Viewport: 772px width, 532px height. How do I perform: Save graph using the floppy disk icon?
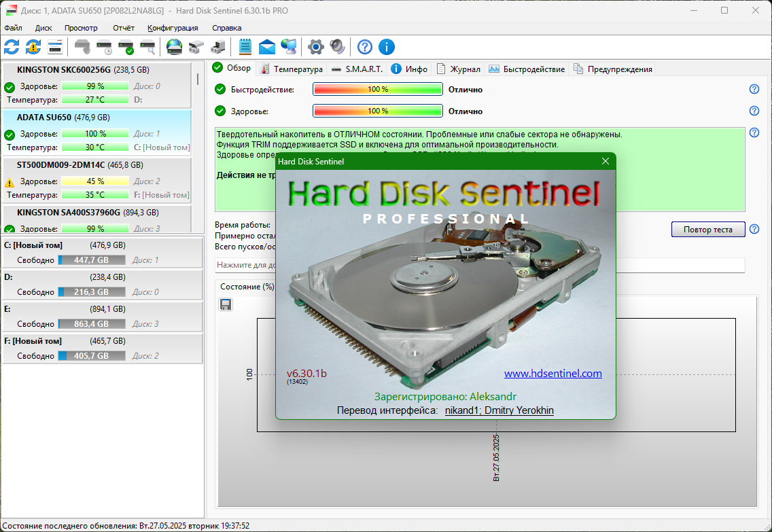pos(226,304)
